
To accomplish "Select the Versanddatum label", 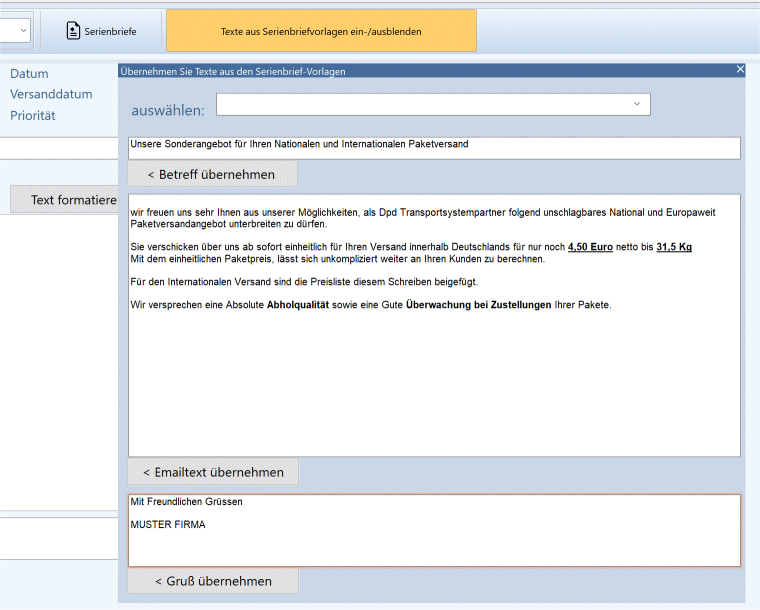I will [x=51, y=94].
